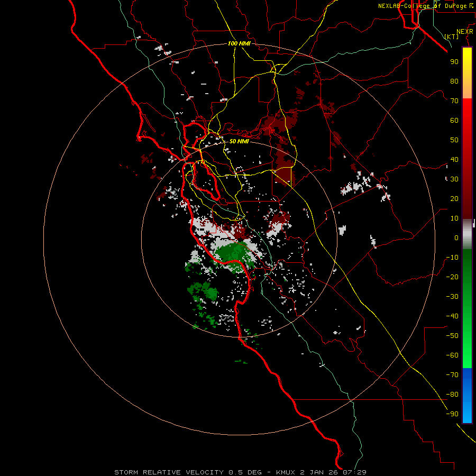
Task: Click the "-50" scale label
Action: 452,336
